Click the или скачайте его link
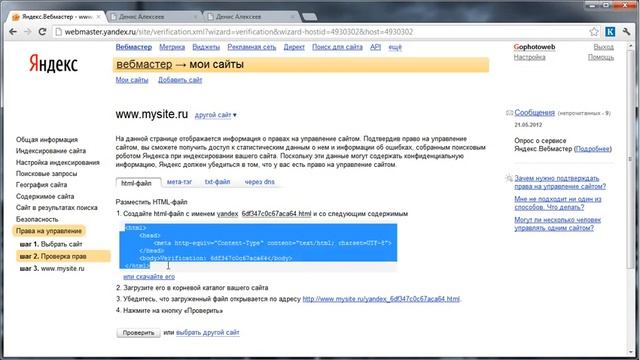 [149, 277]
